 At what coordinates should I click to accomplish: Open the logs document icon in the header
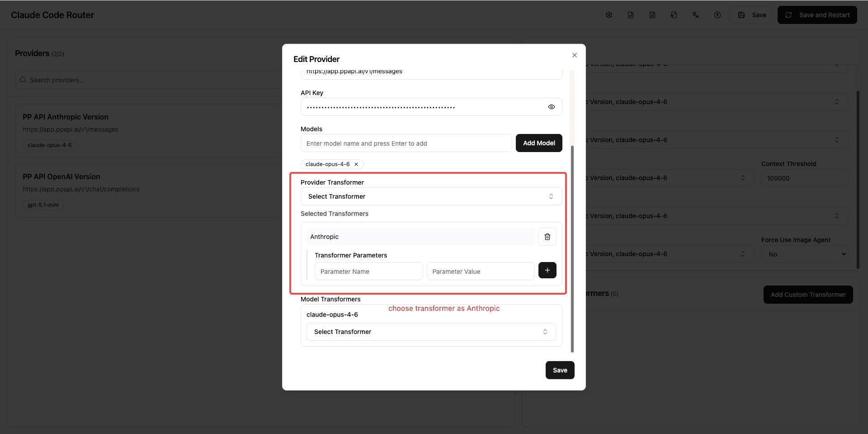tap(652, 14)
